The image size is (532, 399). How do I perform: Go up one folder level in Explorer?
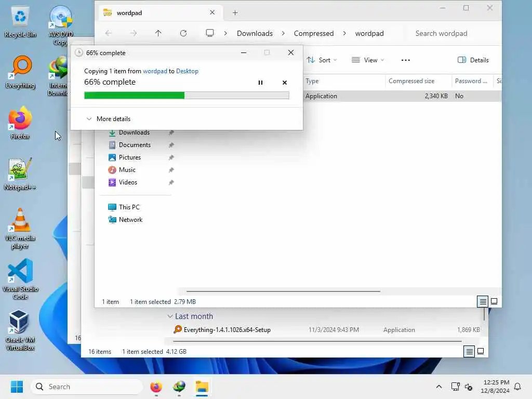(x=158, y=33)
